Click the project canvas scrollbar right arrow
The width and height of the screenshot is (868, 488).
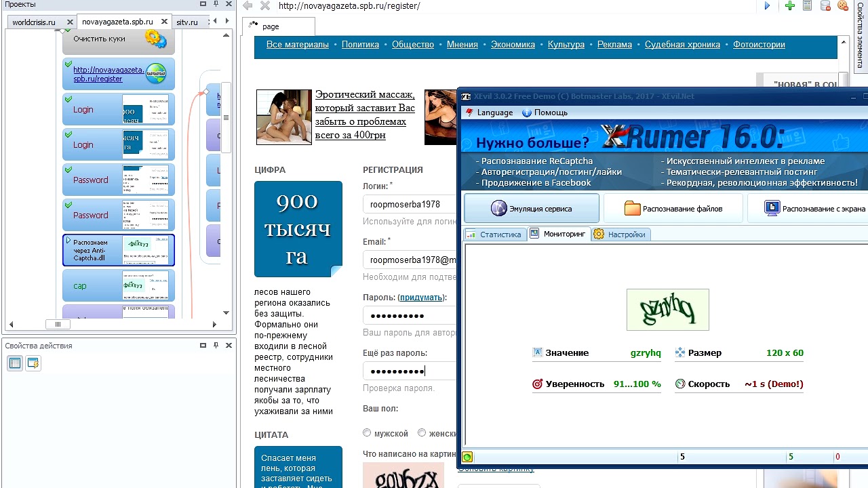[x=214, y=325]
